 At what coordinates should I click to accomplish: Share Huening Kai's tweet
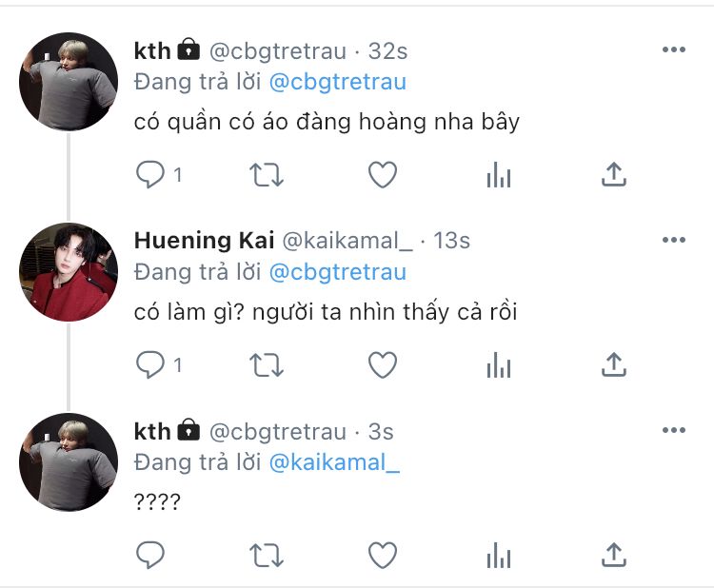tap(614, 364)
